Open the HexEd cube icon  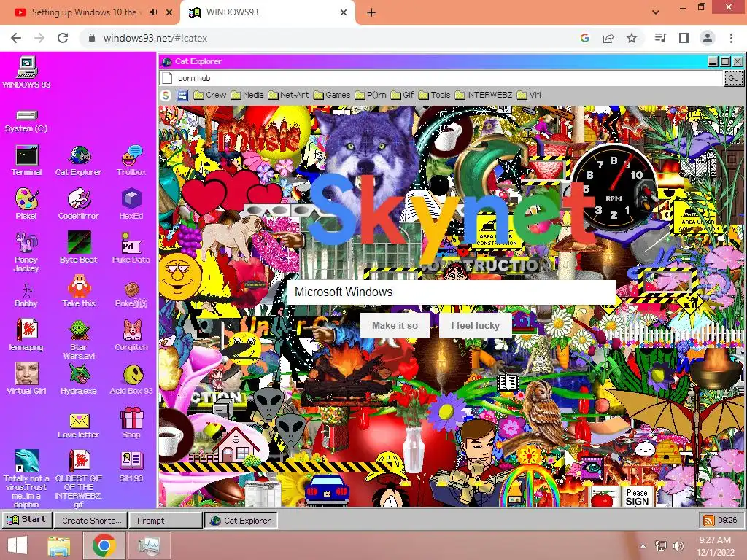point(131,204)
